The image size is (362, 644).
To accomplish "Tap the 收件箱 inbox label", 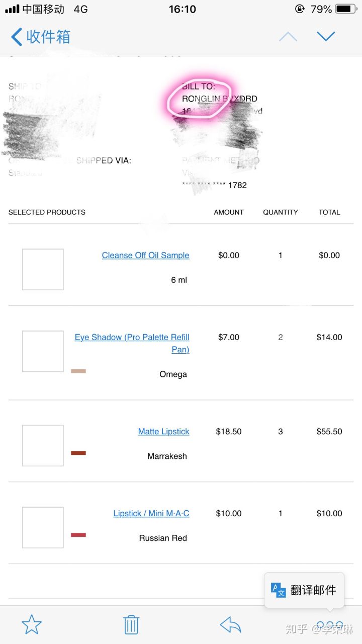I will click(48, 37).
